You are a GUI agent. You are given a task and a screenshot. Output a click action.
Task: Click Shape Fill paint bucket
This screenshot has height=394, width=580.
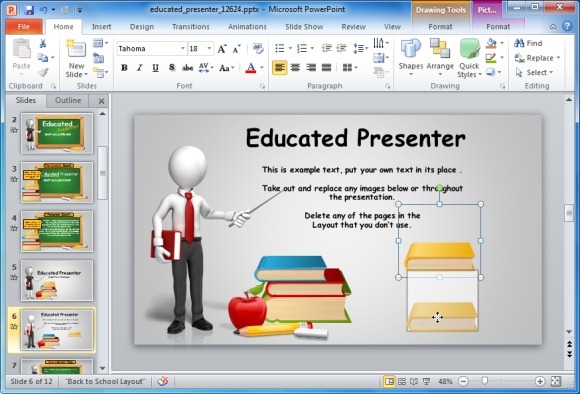[491, 43]
